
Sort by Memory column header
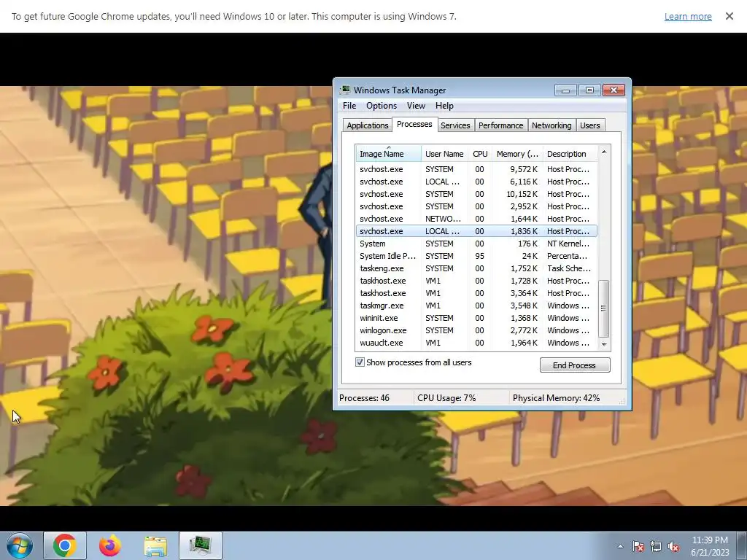pyautogui.click(x=517, y=154)
